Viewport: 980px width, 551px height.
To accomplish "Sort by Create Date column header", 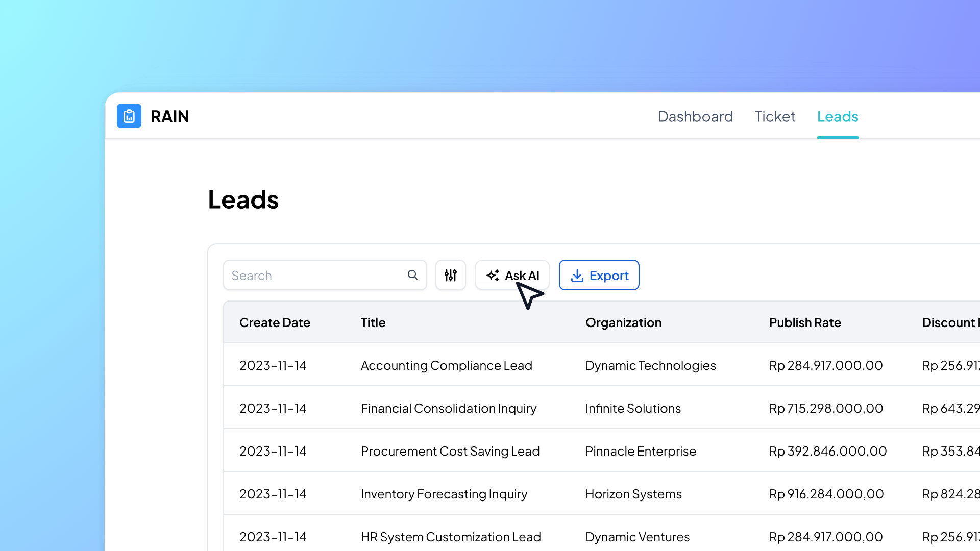I will click(275, 323).
